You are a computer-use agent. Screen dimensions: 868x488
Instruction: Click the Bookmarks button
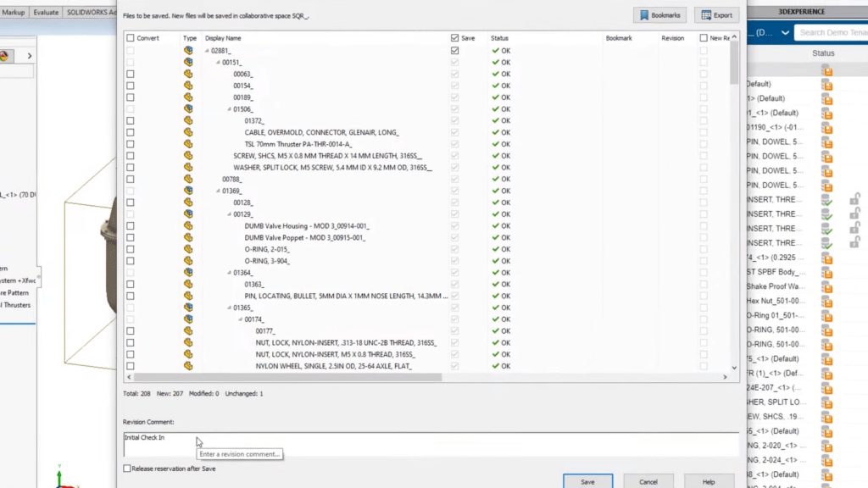pyautogui.click(x=659, y=15)
